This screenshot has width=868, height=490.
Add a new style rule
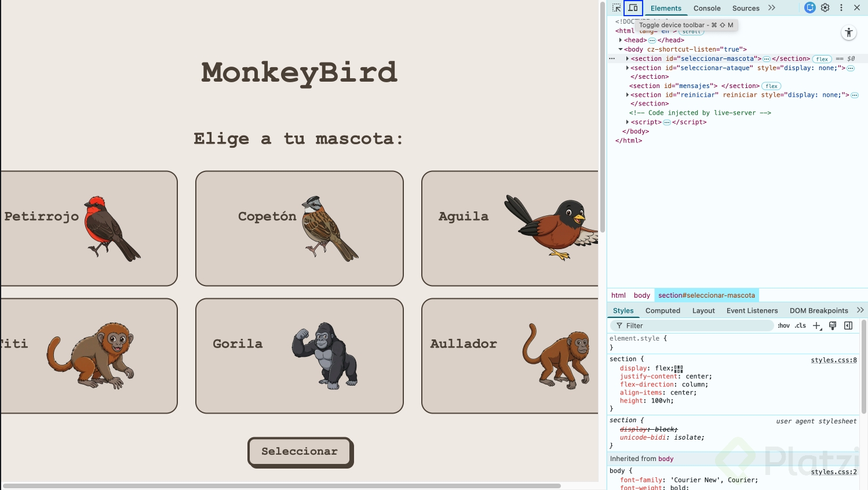tap(817, 326)
